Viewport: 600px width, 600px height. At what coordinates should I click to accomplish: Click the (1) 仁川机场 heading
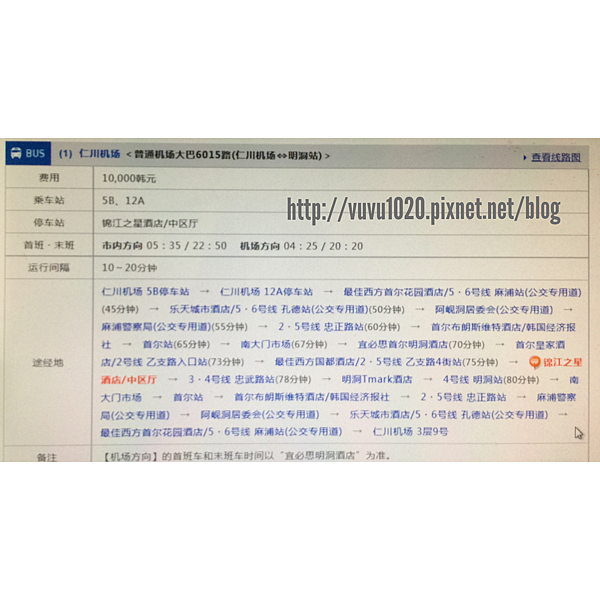[89, 154]
